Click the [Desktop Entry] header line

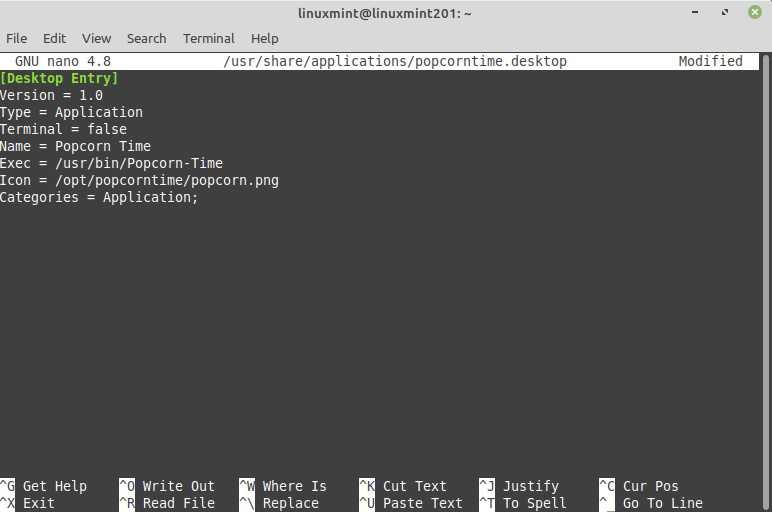tap(59, 78)
